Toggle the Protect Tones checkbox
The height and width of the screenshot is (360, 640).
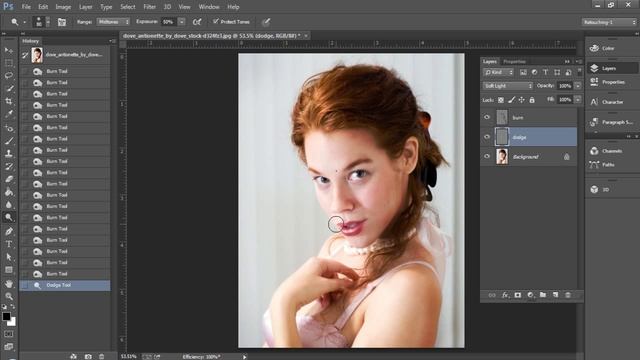(x=216, y=21)
